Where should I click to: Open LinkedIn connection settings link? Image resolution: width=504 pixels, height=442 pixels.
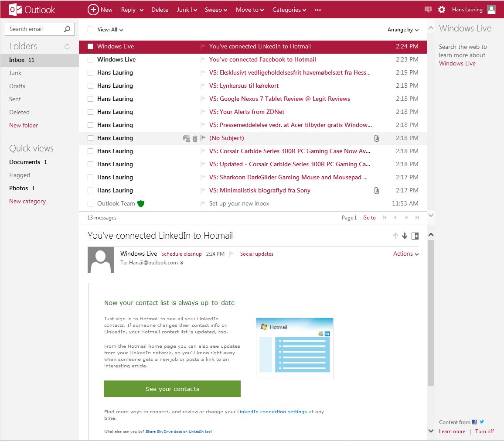272,411
